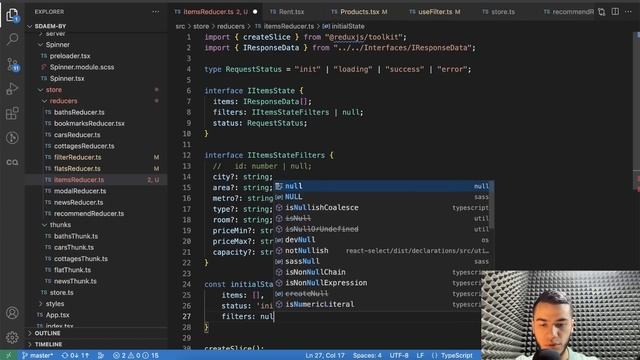
Task: Select notNullish suggestion
Action: point(382,251)
